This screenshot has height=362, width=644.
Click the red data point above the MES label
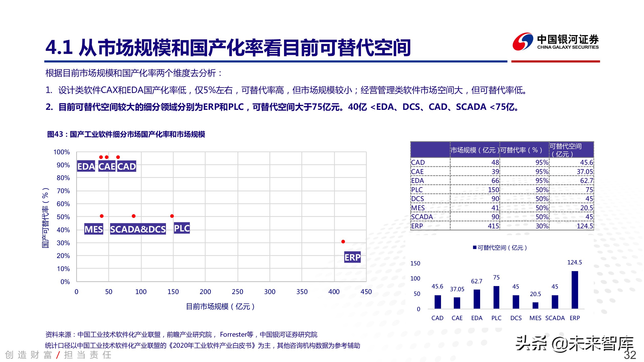[x=102, y=216]
